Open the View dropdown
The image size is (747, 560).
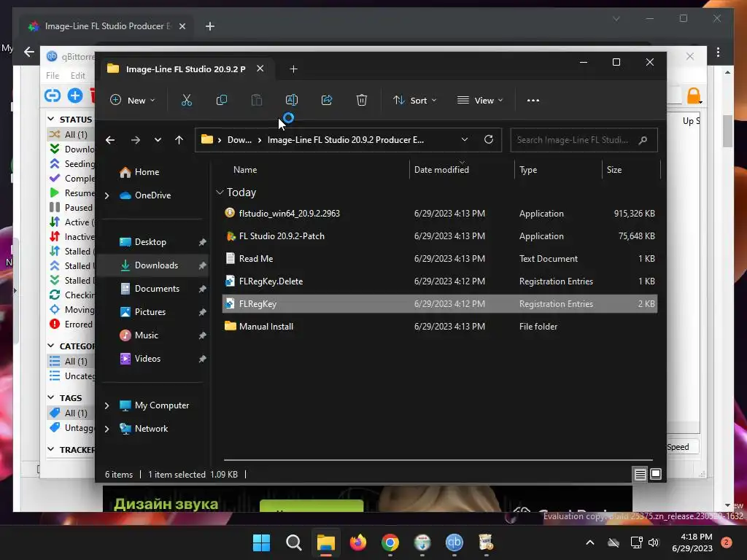[480, 101]
